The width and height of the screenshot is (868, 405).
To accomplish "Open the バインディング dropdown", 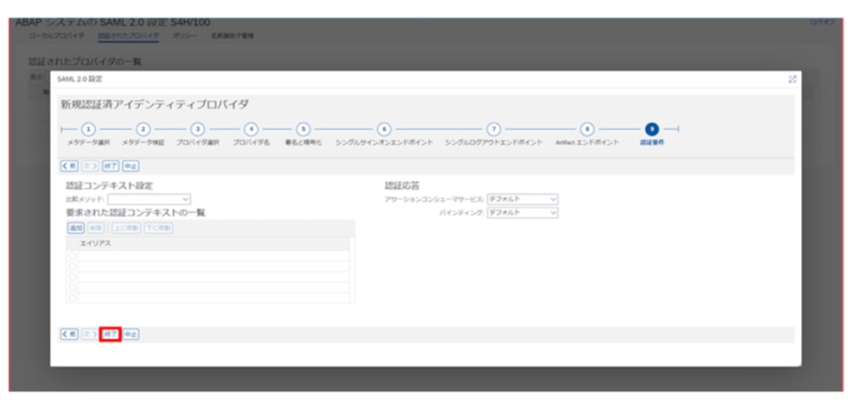I will (523, 213).
